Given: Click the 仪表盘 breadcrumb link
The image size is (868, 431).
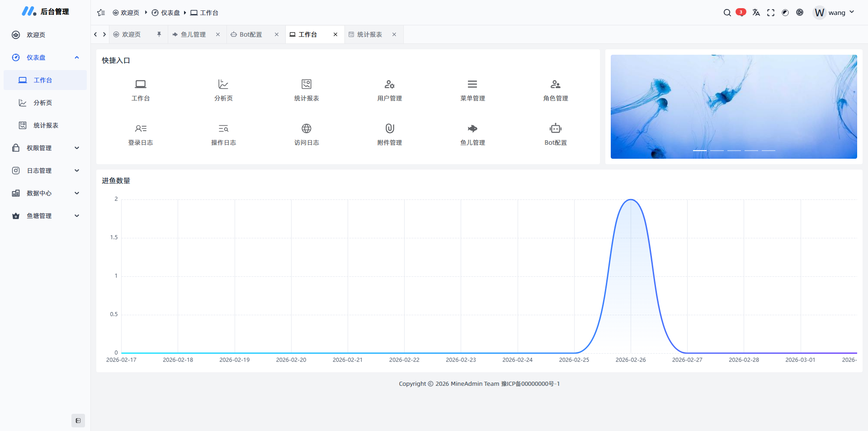Looking at the screenshot, I should pyautogui.click(x=166, y=13).
